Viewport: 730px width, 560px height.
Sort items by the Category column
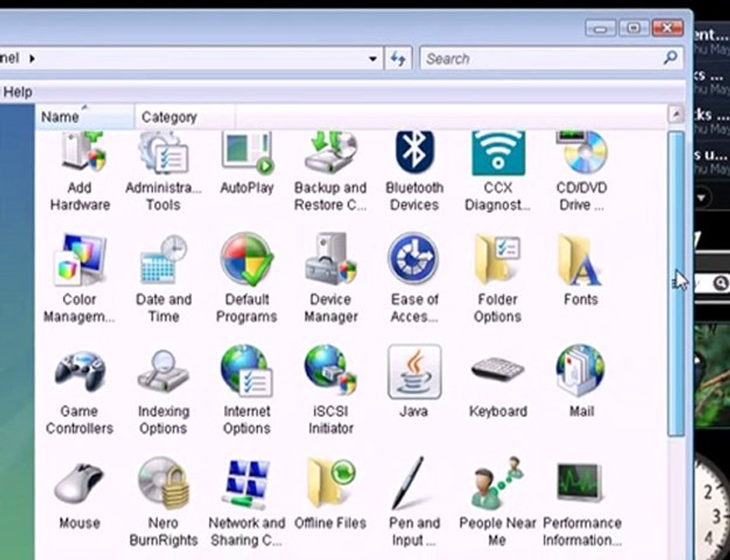pos(185,117)
